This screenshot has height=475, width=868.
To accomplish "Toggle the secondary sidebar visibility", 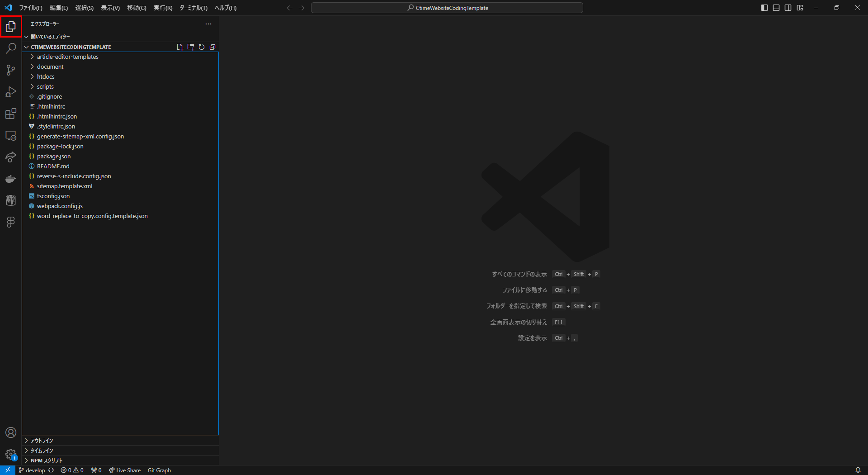I will pyautogui.click(x=788, y=8).
